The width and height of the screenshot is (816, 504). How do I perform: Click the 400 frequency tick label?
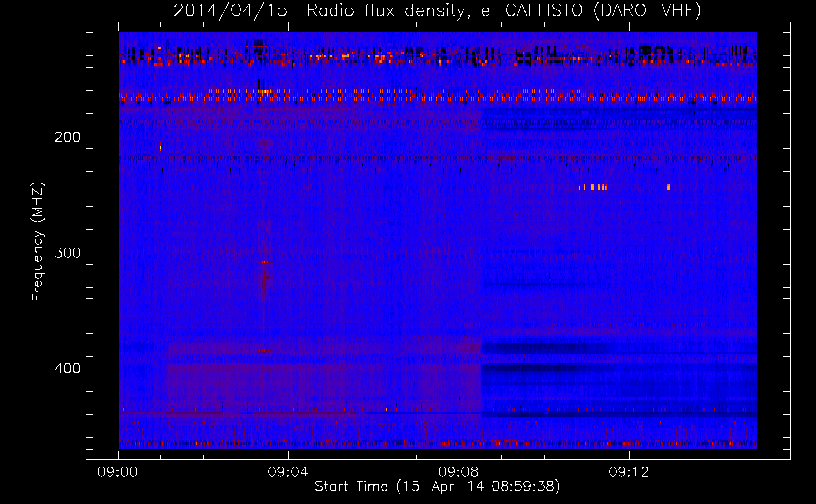pos(68,368)
